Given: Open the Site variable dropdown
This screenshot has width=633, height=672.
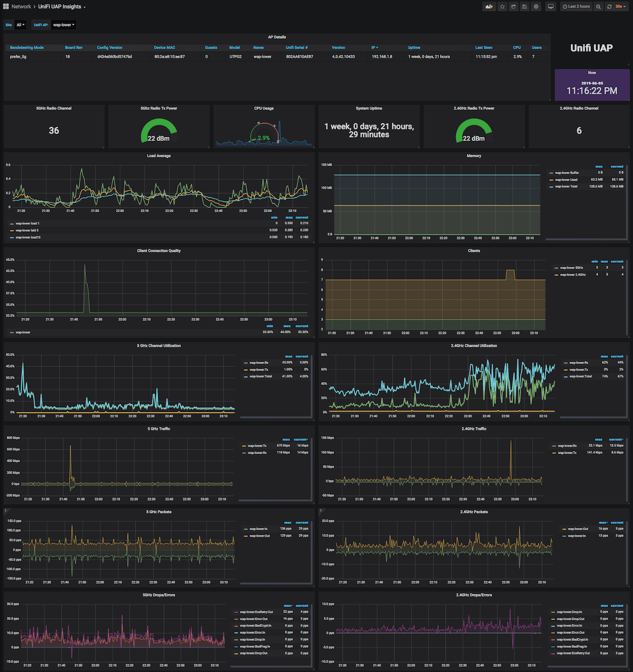Looking at the screenshot, I should coord(21,25).
